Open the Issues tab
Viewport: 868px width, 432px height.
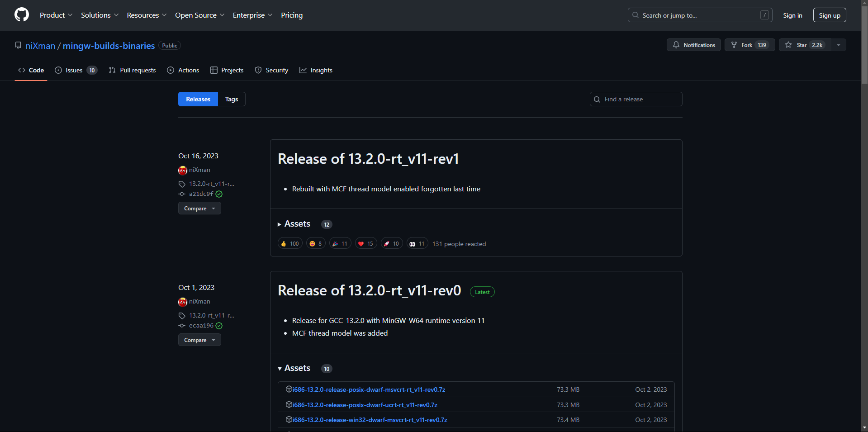pyautogui.click(x=76, y=70)
